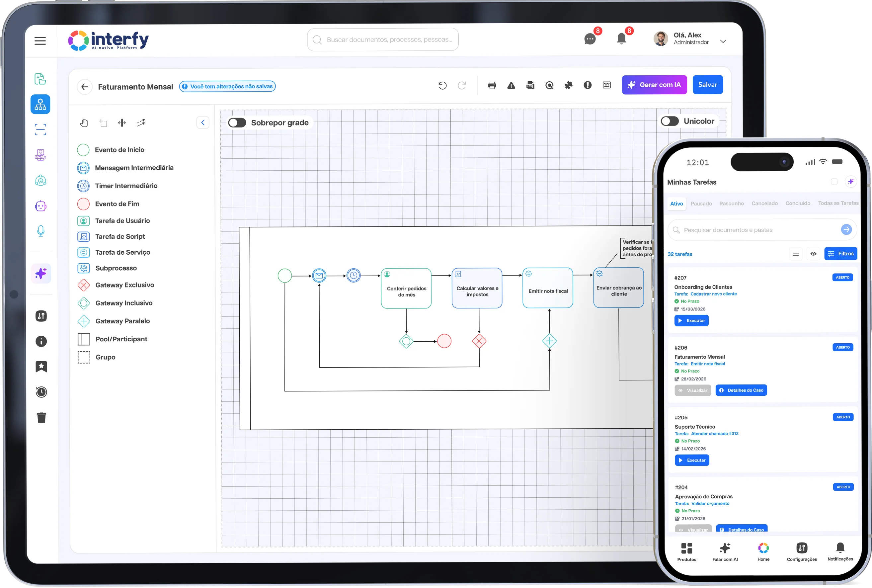Open the trash icon in sidebar
This screenshot has height=588, width=872.
pos(41,417)
